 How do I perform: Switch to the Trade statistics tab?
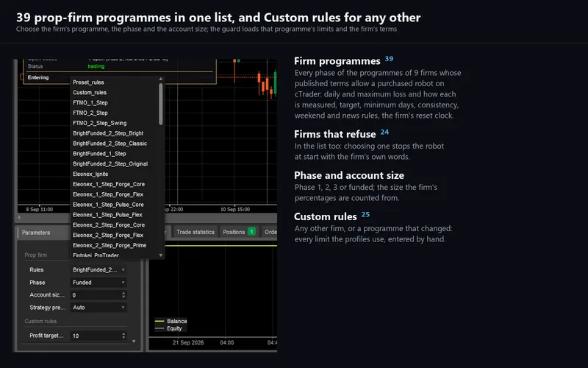(x=196, y=232)
